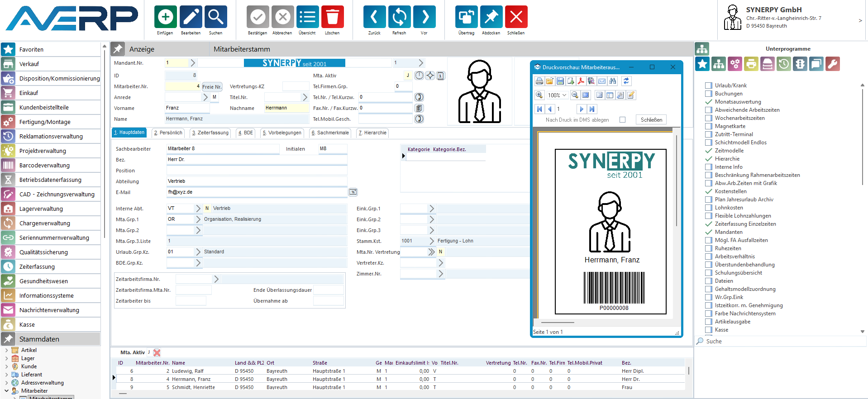Check the Urlaub/Krank subprogram checkbox

(709, 85)
